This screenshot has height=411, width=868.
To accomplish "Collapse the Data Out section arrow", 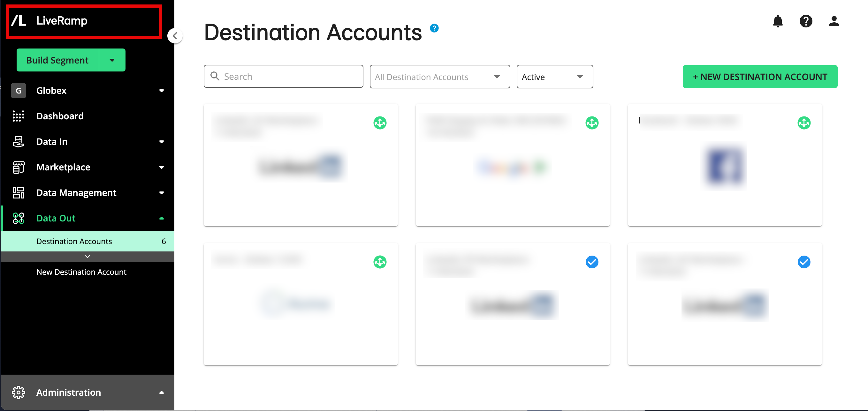I will click(x=161, y=218).
